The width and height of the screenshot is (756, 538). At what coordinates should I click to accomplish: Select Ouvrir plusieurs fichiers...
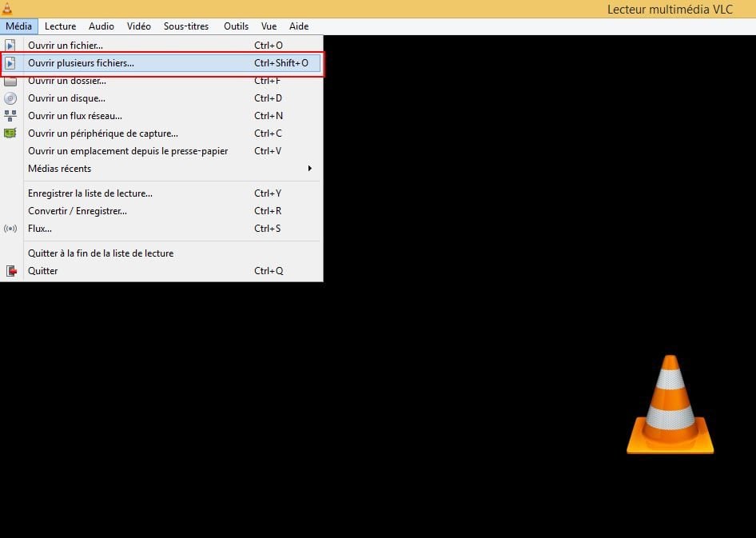[161, 63]
